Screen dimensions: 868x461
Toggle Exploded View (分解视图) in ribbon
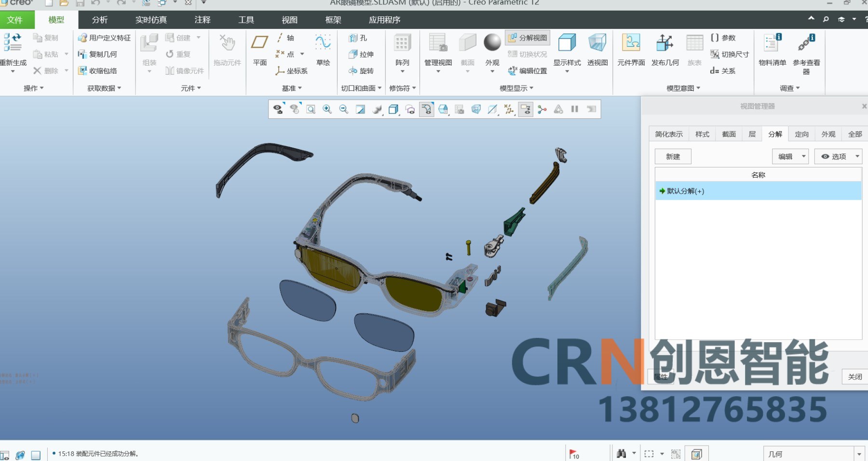pyautogui.click(x=528, y=38)
